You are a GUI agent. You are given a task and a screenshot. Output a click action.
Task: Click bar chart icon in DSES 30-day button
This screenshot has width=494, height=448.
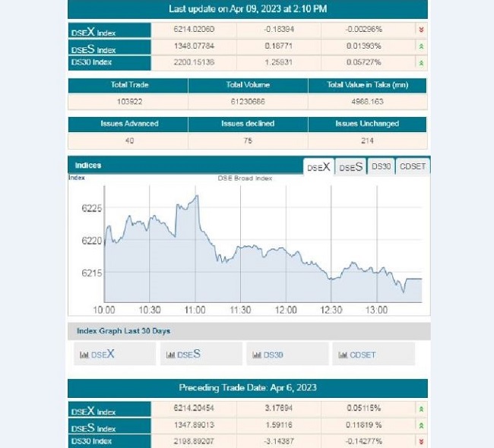[x=170, y=355]
